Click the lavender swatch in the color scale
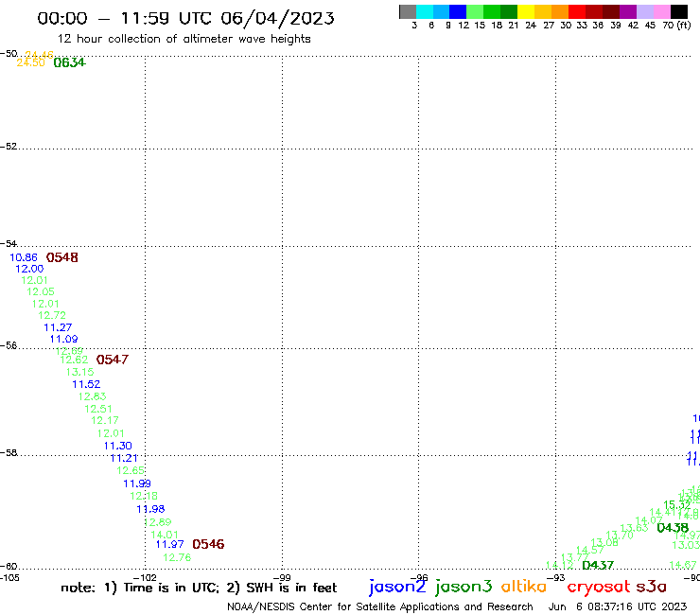Image resolution: width=700 pixels, height=615 pixels. tap(645, 11)
